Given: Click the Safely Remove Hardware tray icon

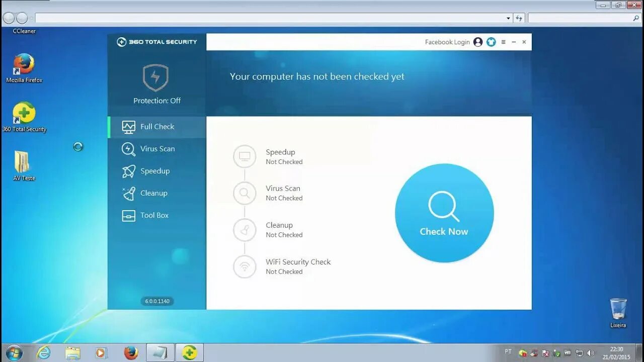Looking at the screenshot, I should point(556,353).
